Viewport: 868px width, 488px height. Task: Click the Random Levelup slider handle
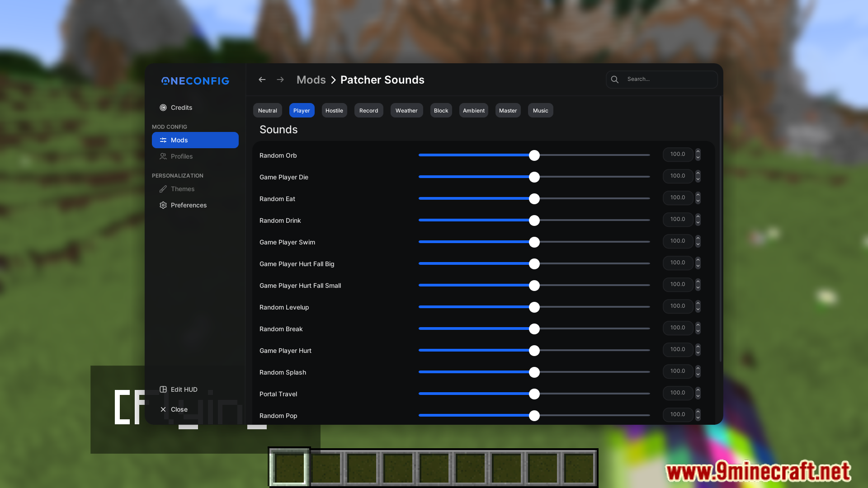534,307
